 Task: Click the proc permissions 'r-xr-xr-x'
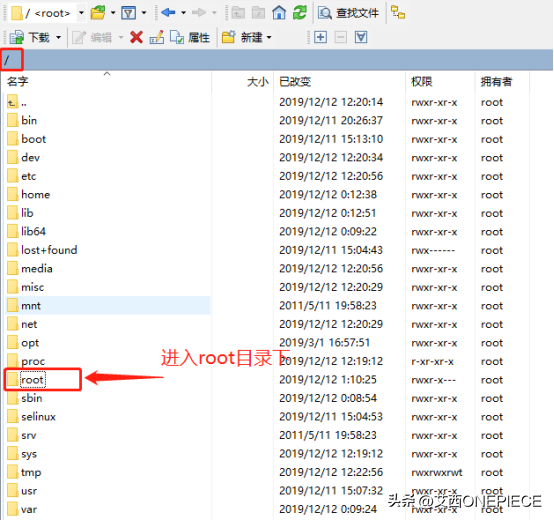coord(432,361)
